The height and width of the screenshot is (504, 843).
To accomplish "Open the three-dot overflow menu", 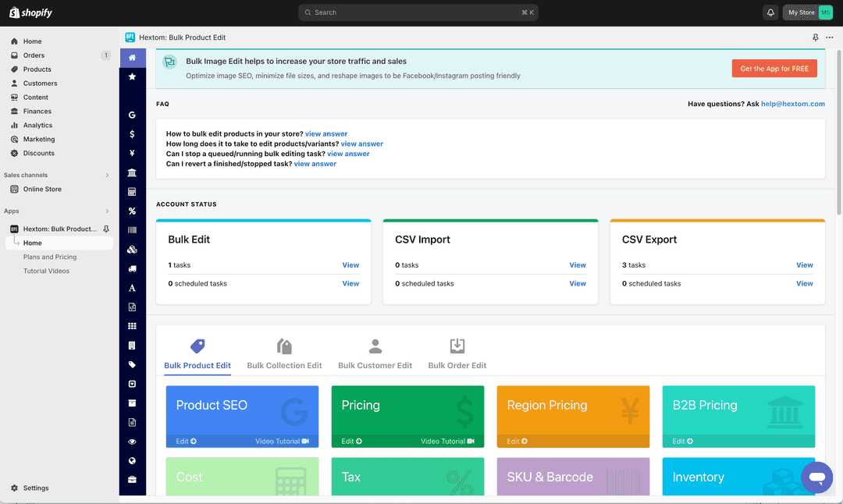I will tap(829, 37).
